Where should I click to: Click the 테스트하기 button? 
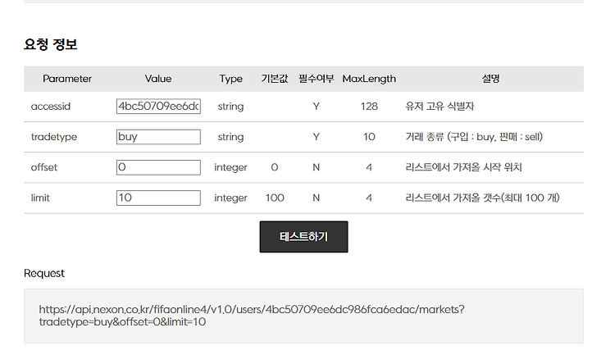[303, 237]
